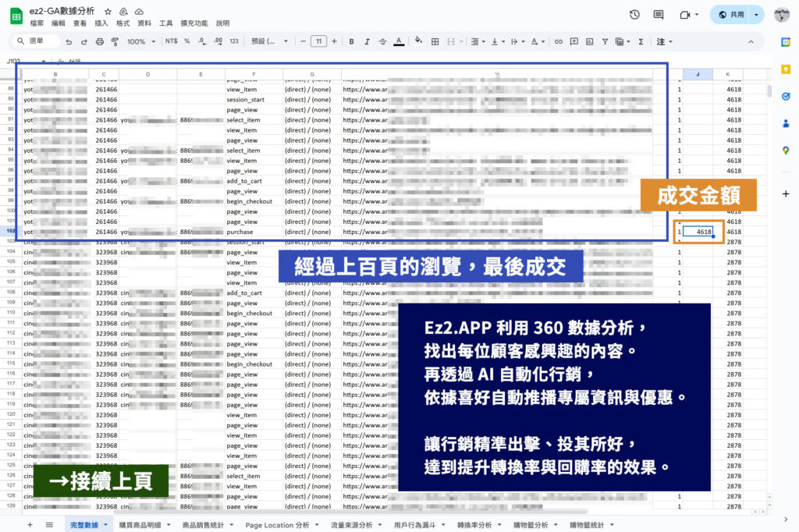The height and width of the screenshot is (532, 799).
Task: Open functions sigma menu
Action: click(641, 42)
